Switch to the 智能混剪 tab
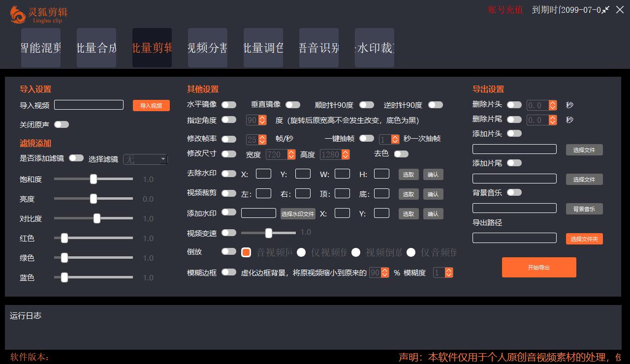 [41, 47]
